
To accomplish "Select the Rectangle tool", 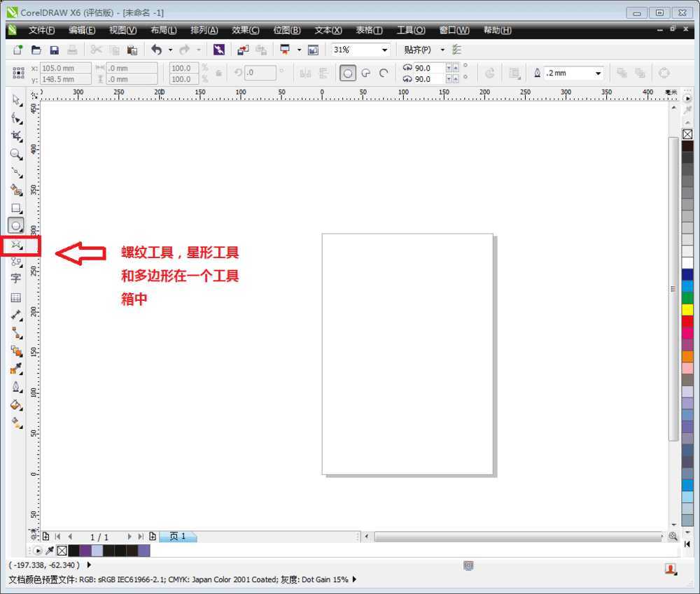I will [x=16, y=208].
